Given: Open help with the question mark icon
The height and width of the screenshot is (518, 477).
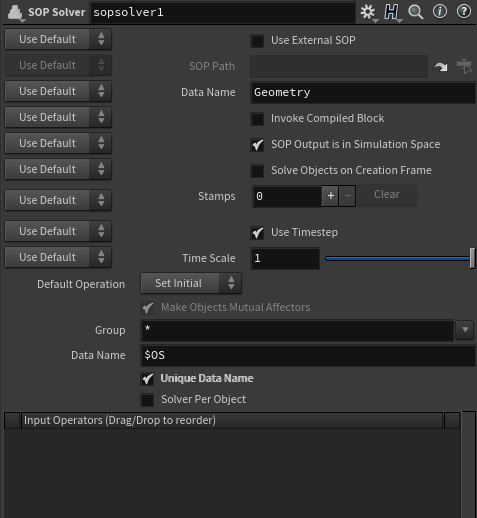Looking at the screenshot, I should 464,12.
